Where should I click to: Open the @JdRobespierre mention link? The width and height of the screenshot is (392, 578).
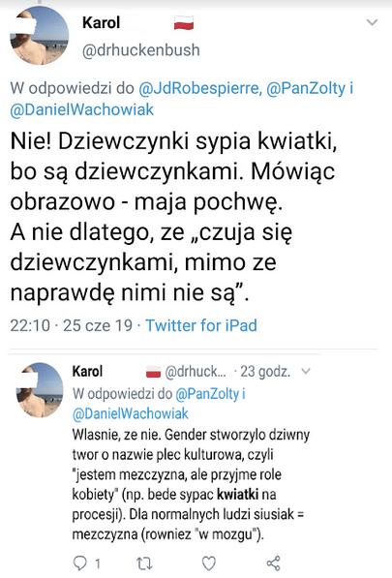pyautogui.click(x=200, y=88)
